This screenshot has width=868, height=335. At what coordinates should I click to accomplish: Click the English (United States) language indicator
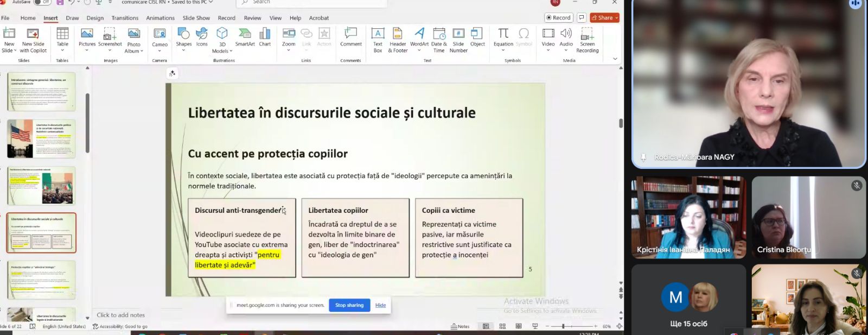click(64, 326)
